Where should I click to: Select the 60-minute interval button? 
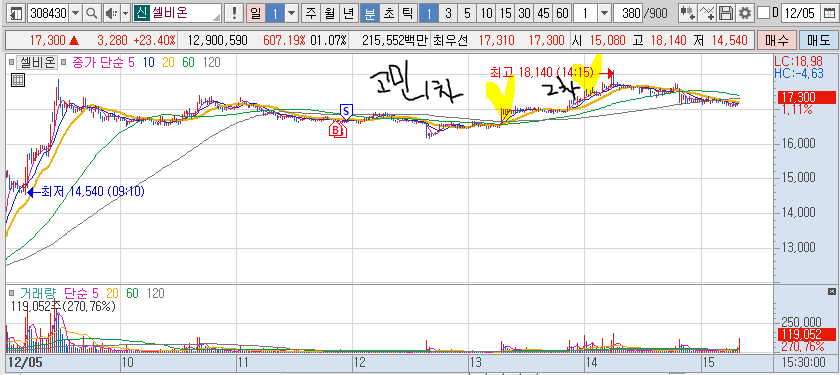coord(562,13)
